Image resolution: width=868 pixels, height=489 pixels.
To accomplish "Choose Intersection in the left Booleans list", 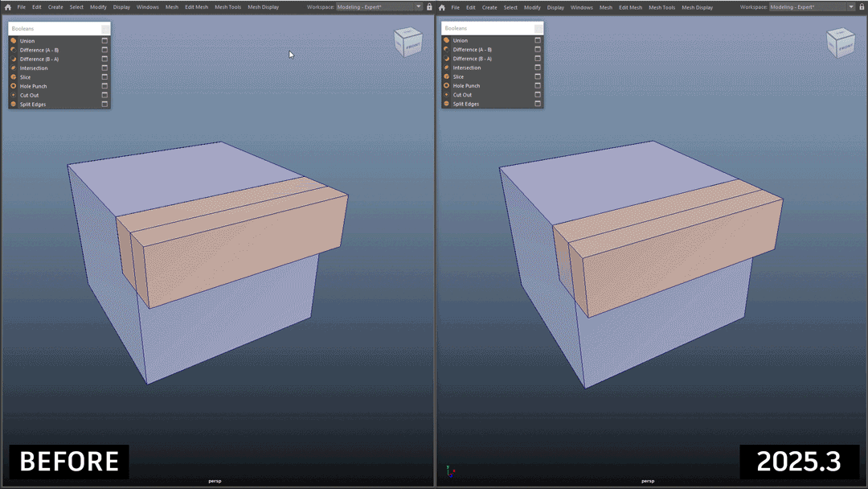I will pyautogui.click(x=34, y=68).
